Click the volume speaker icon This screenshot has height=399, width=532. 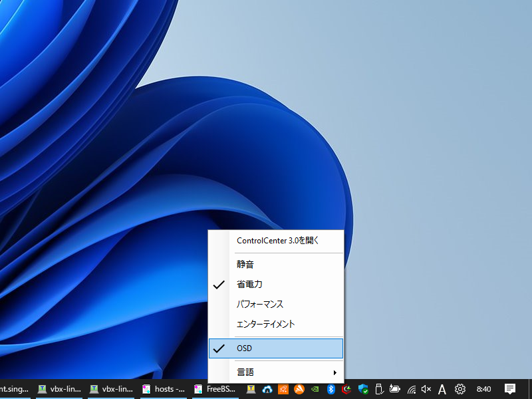(x=428, y=389)
